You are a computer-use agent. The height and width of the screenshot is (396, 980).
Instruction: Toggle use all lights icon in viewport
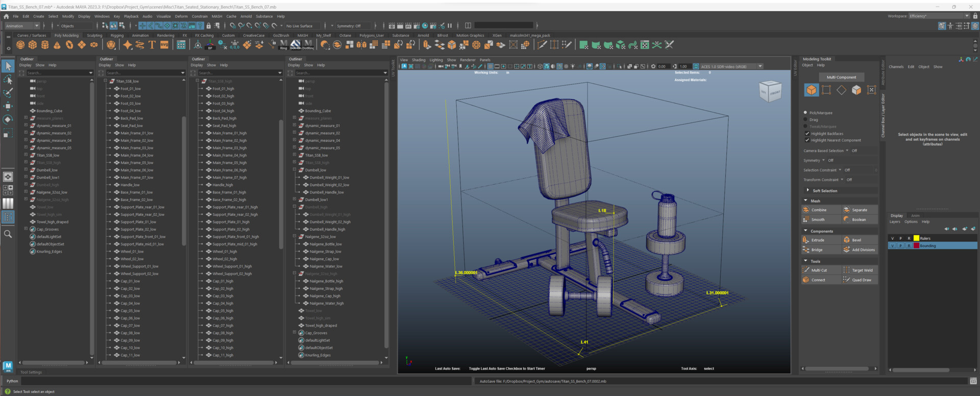[573, 66]
